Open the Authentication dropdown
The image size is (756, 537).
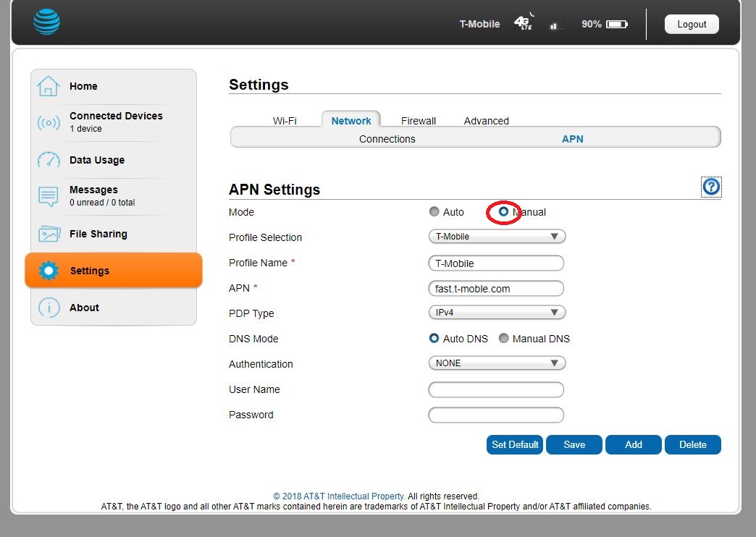497,363
